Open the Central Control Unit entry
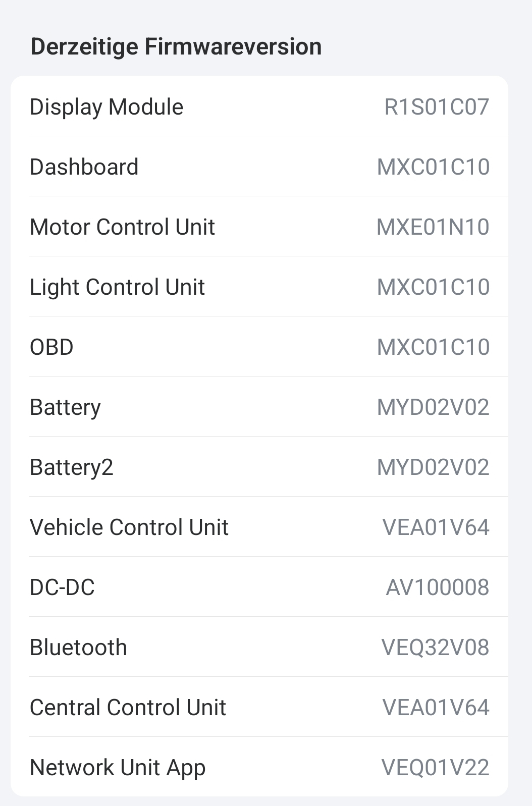The height and width of the screenshot is (806, 532). click(128, 708)
